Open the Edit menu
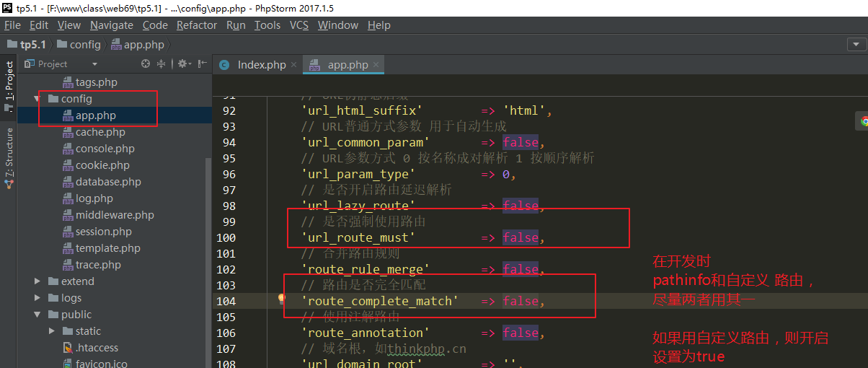This screenshot has height=368, width=868. tap(39, 25)
